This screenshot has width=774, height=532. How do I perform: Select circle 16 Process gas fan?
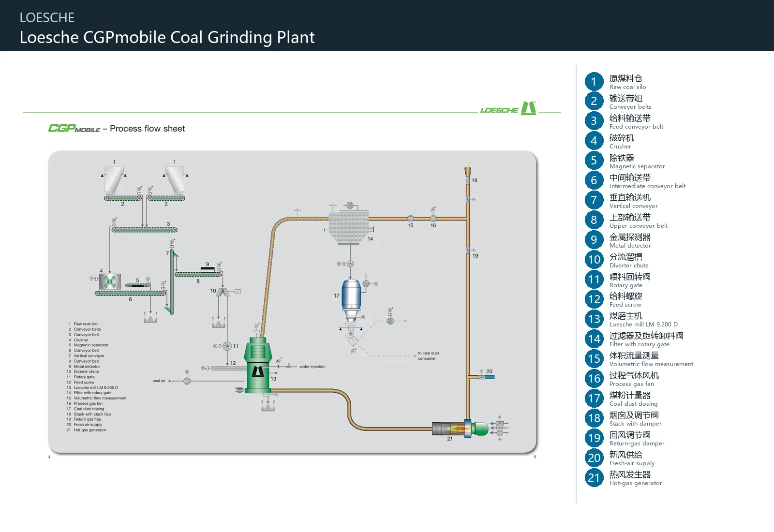(594, 379)
